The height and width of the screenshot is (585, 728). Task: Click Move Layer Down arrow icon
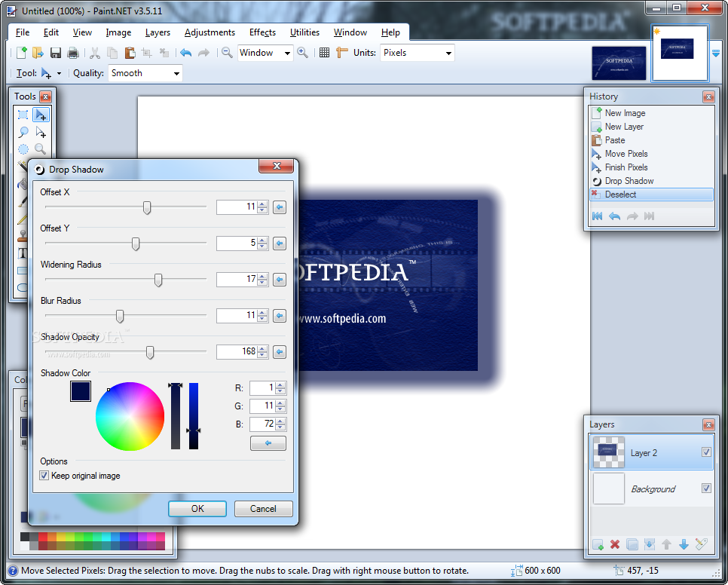pos(684,544)
